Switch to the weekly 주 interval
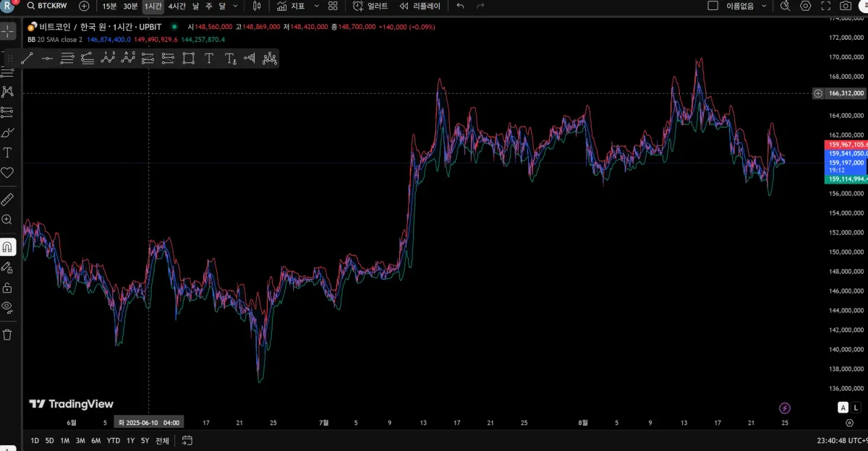Viewport: 868px width, 451px height. (x=208, y=6)
